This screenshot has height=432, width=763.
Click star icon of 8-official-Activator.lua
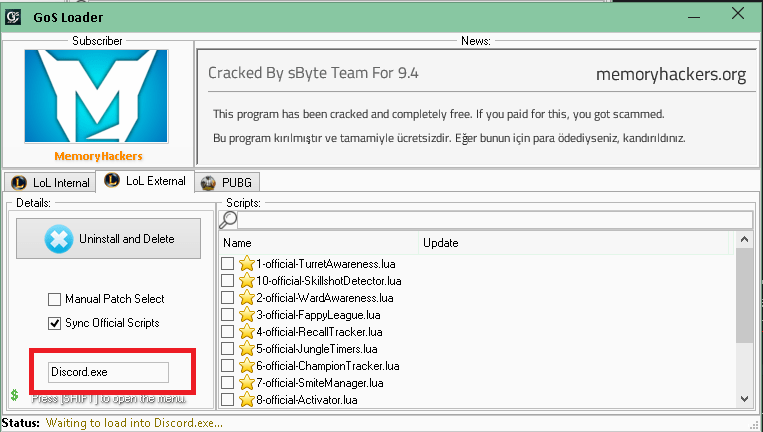coord(247,399)
